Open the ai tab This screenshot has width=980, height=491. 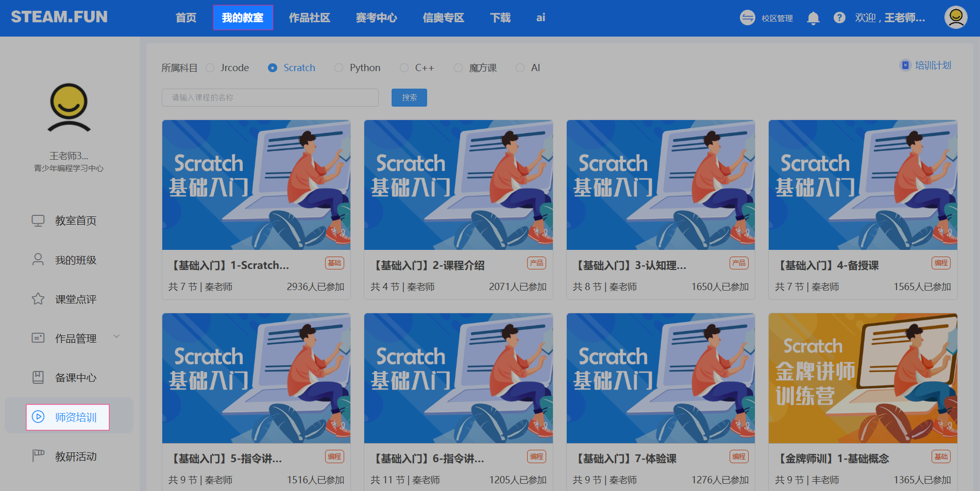540,18
